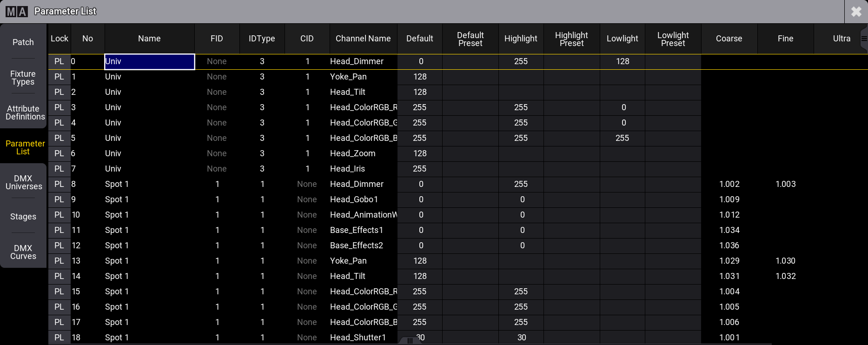
Task: Select the Univ name field in row 0
Action: pyautogui.click(x=149, y=61)
